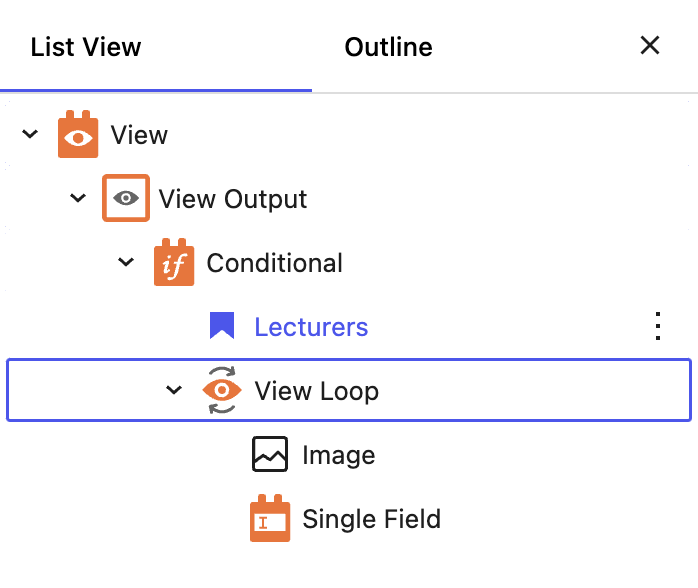Collapse the View tree item
Image resolution: width=698 pixels, height=588 pixels.
tap(30, 134)
